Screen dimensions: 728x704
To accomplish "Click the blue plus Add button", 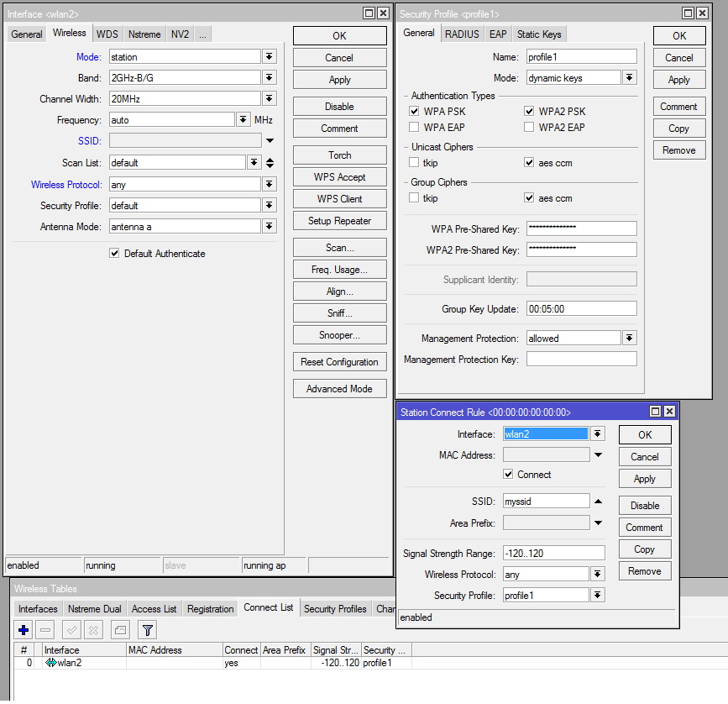I will click(x=24, y=630).
